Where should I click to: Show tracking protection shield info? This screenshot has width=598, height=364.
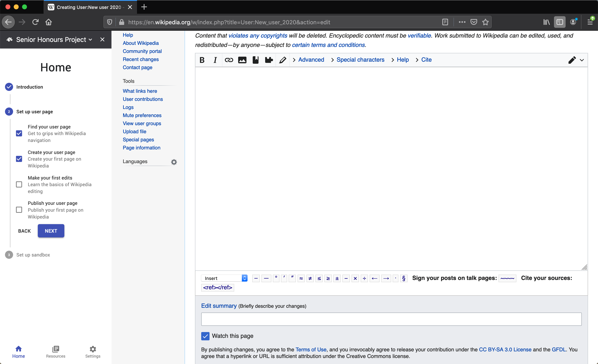tap(110, 22)
